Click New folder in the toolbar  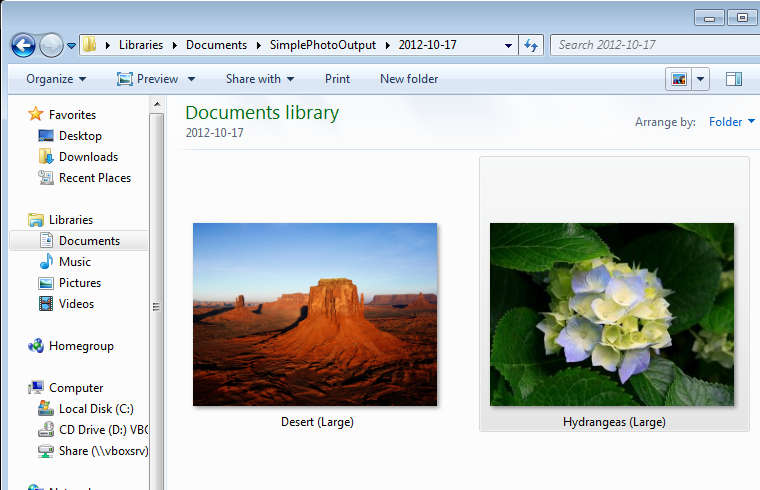[x=409, y=79]
